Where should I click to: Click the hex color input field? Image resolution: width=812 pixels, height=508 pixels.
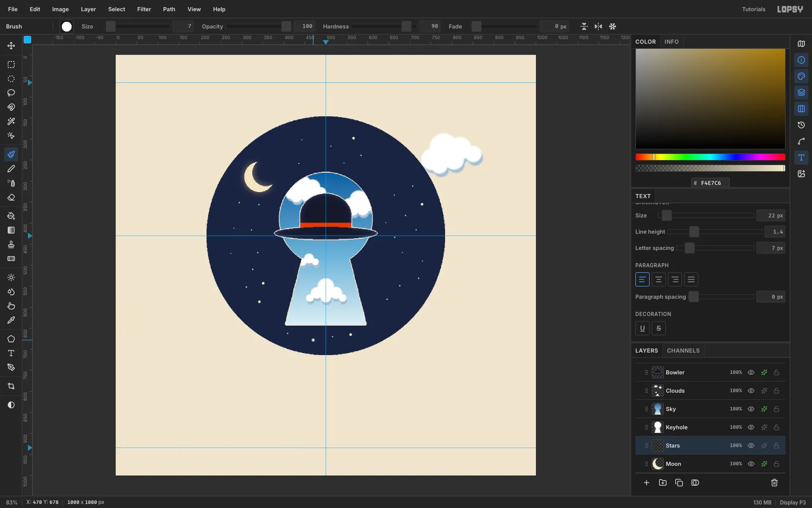(x=710, y=183)
